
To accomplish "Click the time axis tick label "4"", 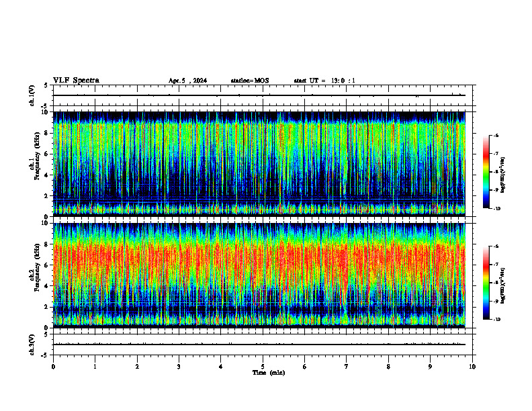I will [221, 367].
